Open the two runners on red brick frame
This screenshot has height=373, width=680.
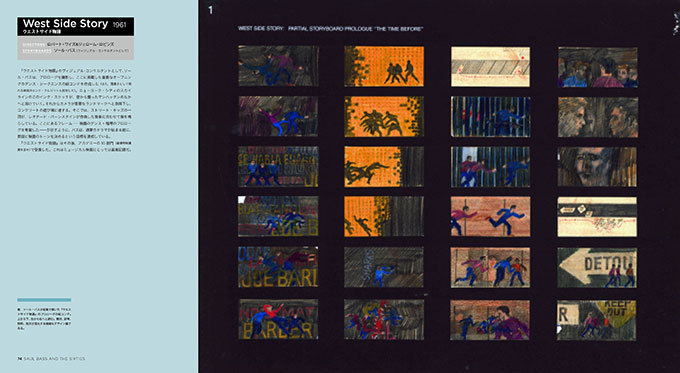[x=490, y=216]
